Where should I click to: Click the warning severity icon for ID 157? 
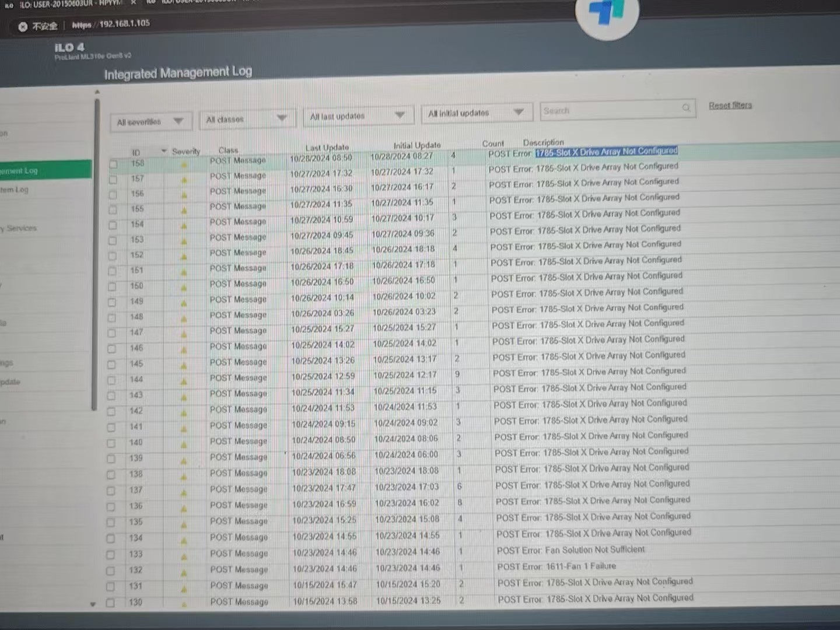click(x=184, y=180)
